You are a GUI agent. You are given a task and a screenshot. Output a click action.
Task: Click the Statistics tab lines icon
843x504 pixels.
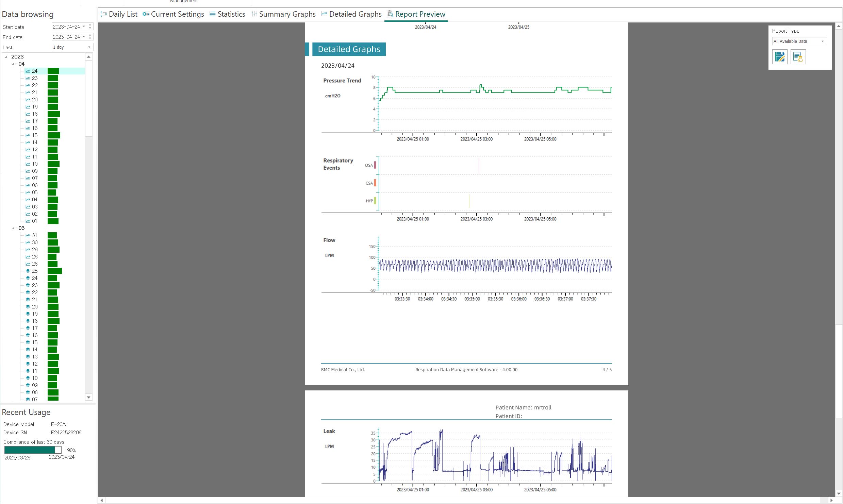[213, 14]
